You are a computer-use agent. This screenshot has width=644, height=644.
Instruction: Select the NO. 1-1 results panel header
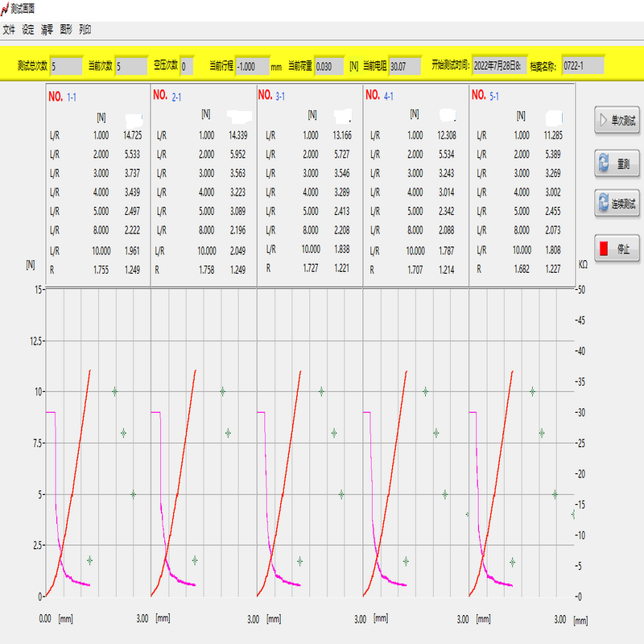(x=63, y=96)
